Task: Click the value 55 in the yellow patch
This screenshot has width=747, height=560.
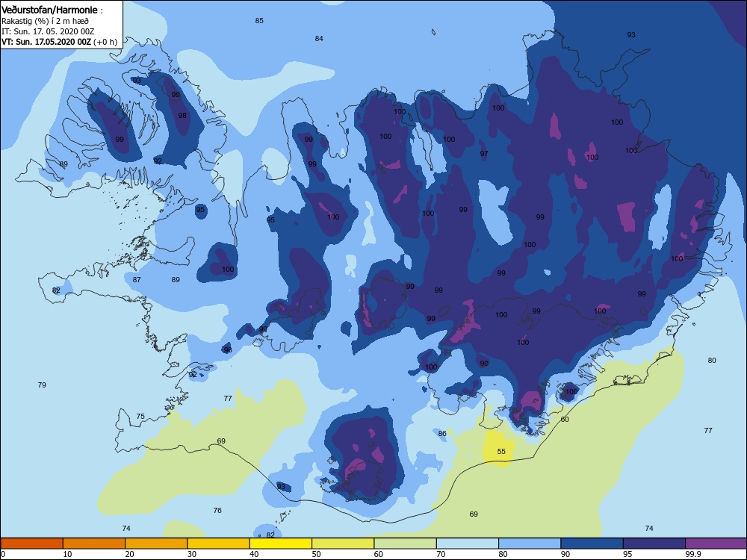Action: [501, 452]
